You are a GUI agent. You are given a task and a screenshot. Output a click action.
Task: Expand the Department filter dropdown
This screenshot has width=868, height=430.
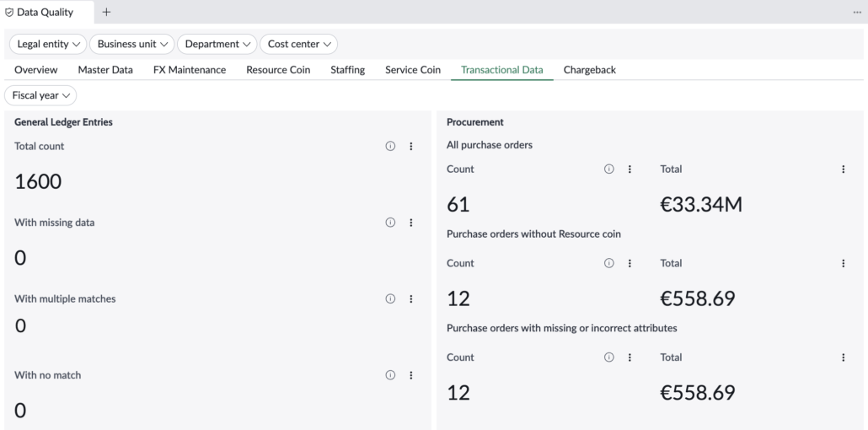click(217, 44)
